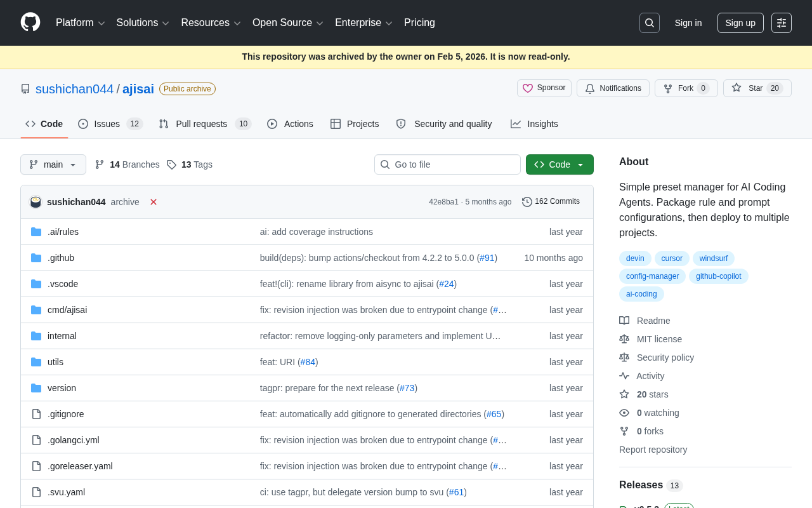Select the ai-coding topic tag
The width and height of the screenshot is (812, 508).
click(641, 294)
